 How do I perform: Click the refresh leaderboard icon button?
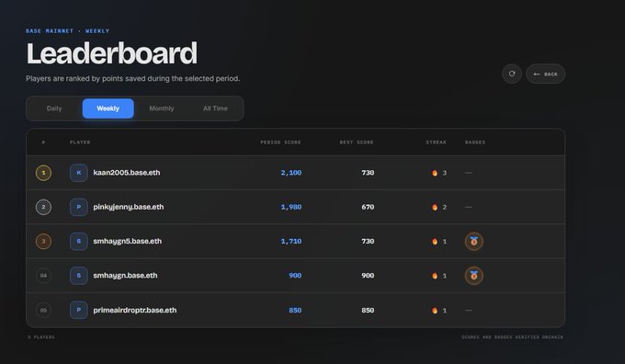click(x=511, y=74)
